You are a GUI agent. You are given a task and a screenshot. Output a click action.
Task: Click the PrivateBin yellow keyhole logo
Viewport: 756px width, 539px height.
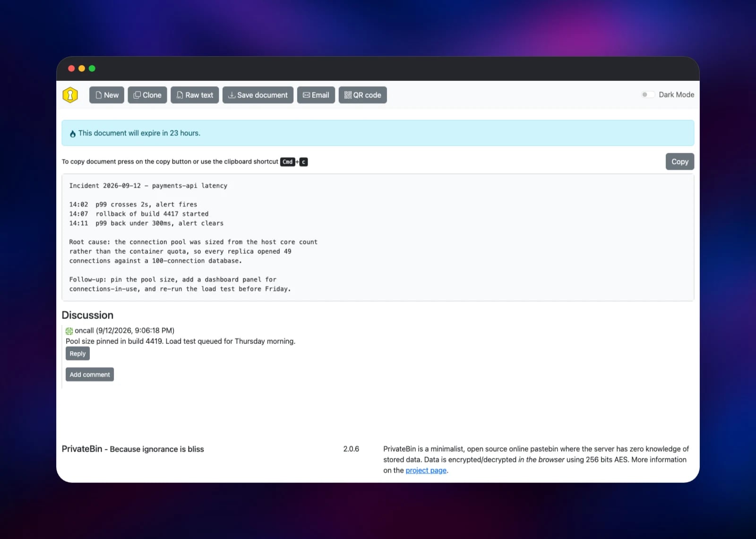coord(70,95)
